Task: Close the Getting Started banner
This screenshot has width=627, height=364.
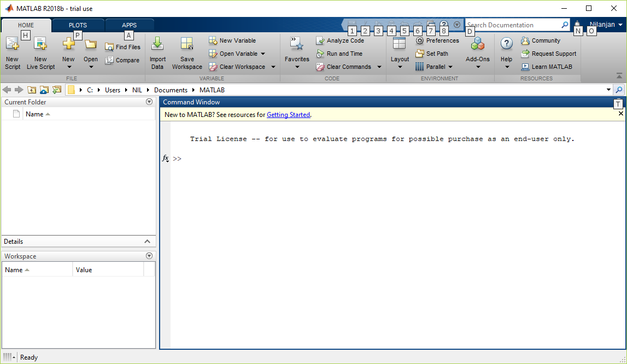Action: pyautogui.click(x=621, y=114)
